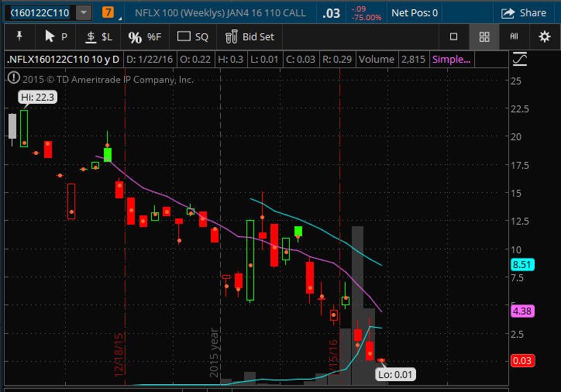
Task: Select the rectangle SQ tool
Action: (192, 36)
